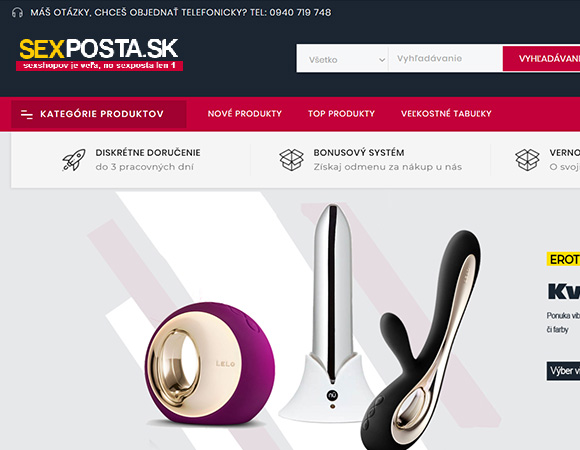The image size is (580, 450).
Task: Focus the Vyhľadávanie search input field
Action: [x=445, y=58]
